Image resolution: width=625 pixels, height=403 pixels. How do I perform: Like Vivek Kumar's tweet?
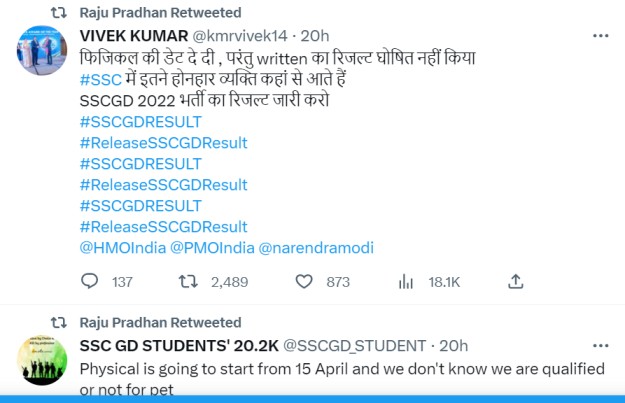tap(304, 282)
